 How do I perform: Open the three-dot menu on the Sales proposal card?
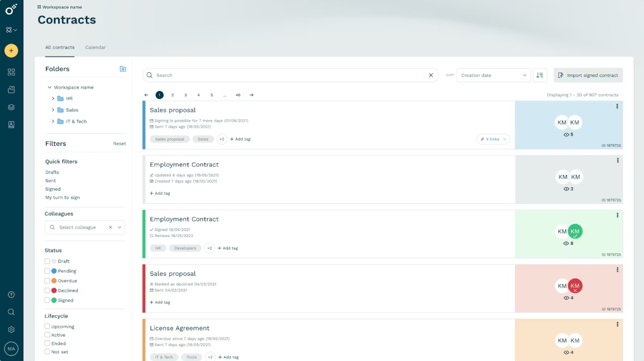point(617,106)
